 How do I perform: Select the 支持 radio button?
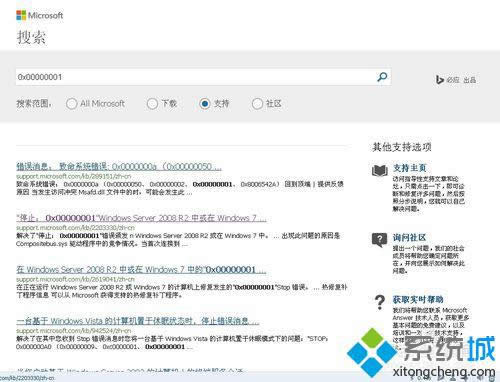point(205,104)
